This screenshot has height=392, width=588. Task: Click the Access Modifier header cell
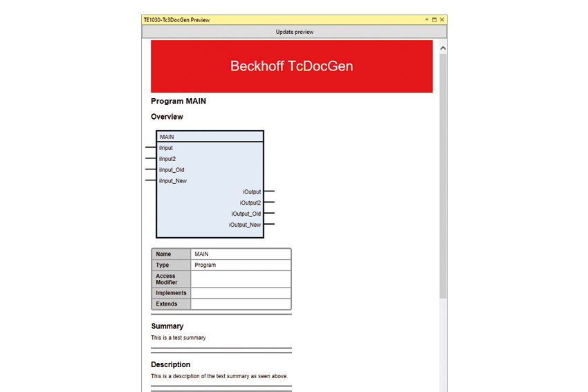tap(172, 279)
